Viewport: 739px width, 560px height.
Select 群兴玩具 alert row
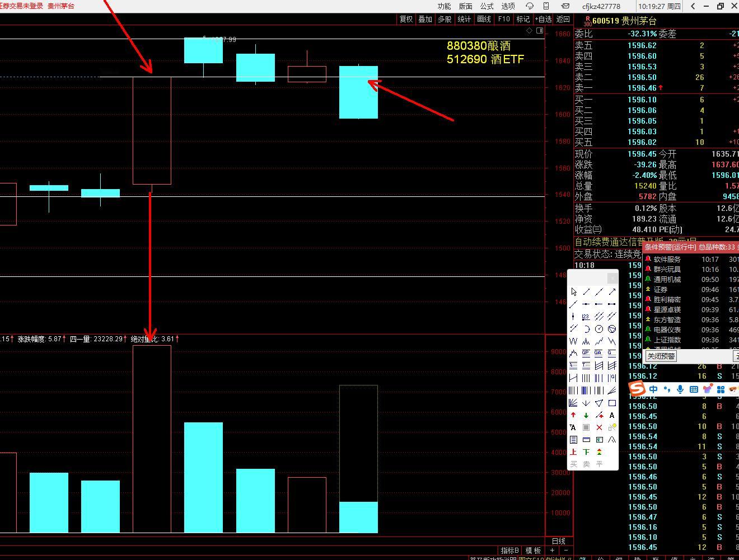(691, 269)
